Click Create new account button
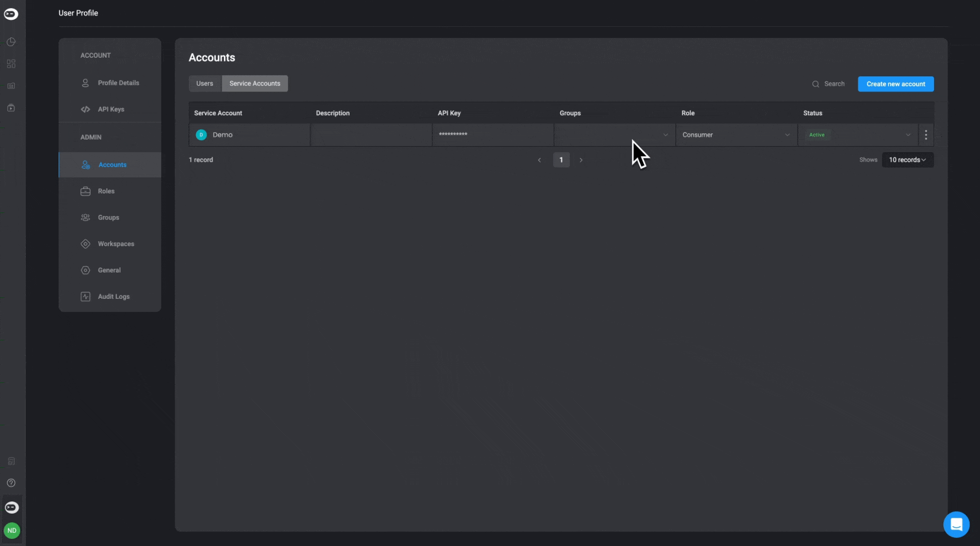The height and width of the screenshot is (546, 980). (x=895, y=84)
